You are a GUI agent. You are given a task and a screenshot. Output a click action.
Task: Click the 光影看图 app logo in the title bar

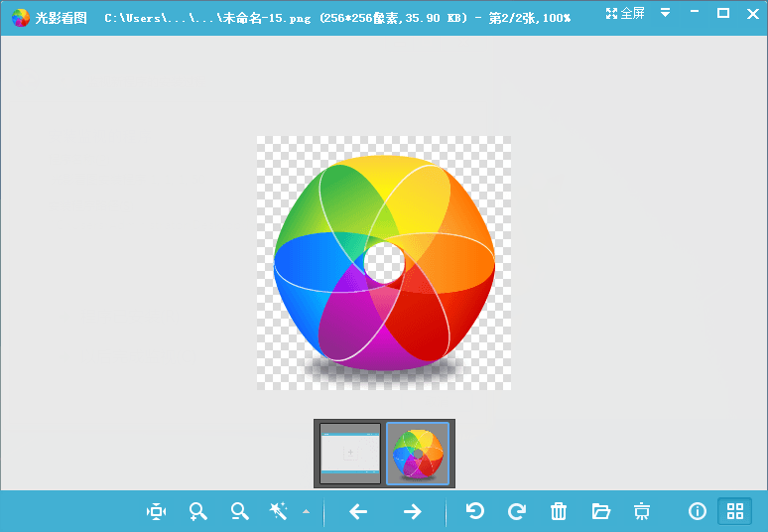[21, 18]
